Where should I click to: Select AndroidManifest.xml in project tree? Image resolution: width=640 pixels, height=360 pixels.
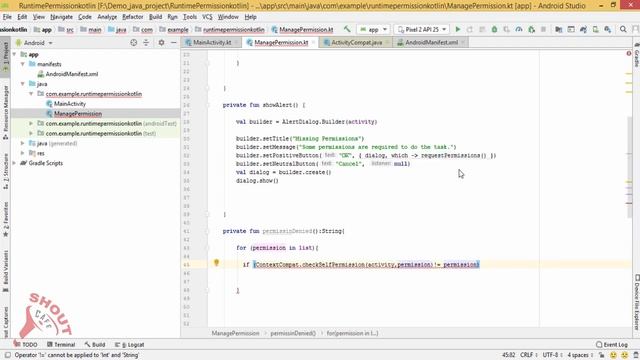(x=72, y=74)
